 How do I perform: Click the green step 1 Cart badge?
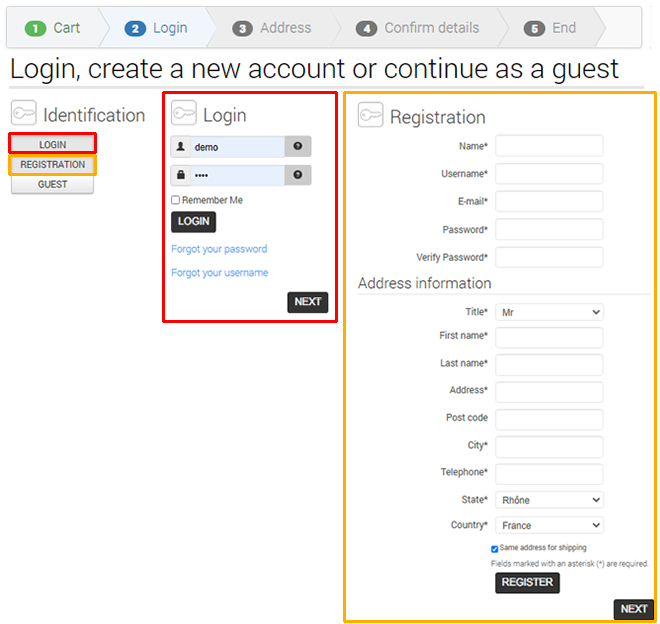point(35,29)
